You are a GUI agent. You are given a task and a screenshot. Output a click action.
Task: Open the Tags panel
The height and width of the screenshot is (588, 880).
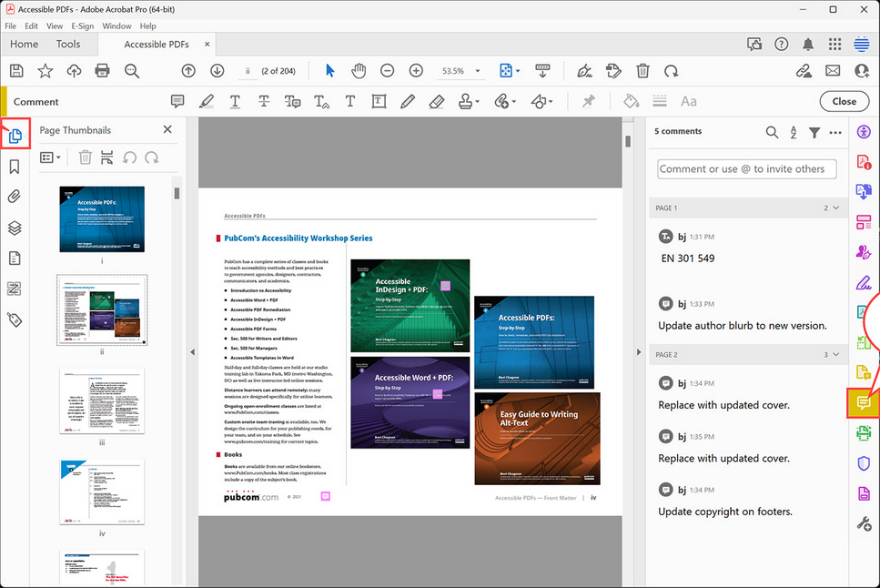pos(15,319)
